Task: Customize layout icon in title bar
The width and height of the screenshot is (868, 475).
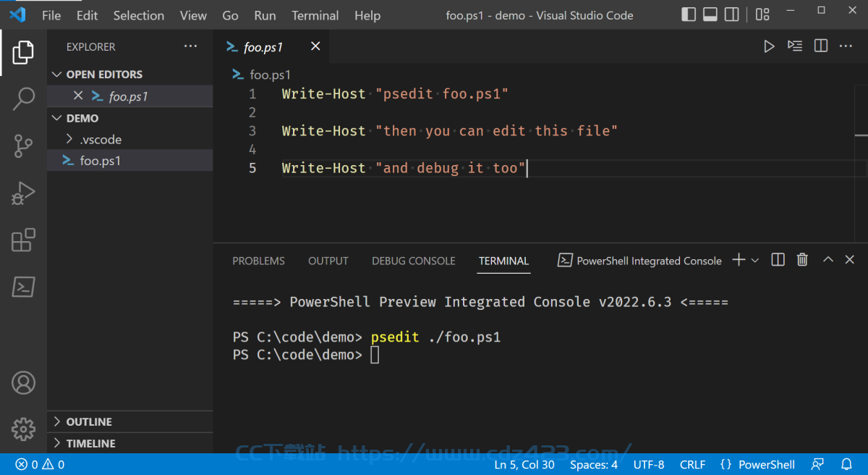Action: click(762, 14)
